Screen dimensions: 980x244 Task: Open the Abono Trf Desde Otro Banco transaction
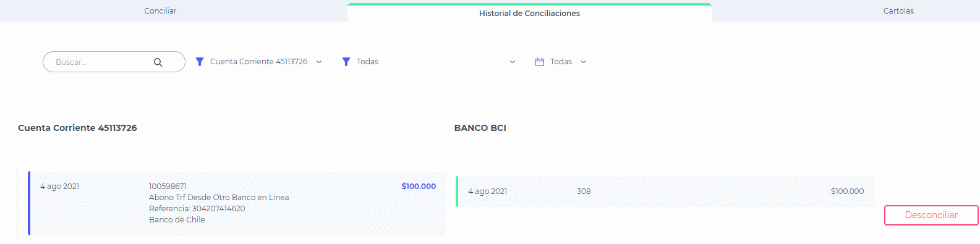(219, 198)
